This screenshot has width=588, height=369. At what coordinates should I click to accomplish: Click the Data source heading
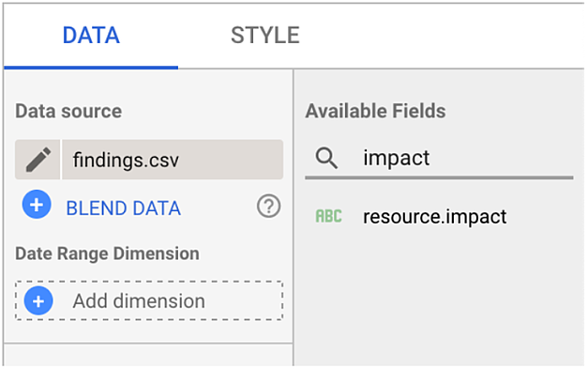point(68,111)
